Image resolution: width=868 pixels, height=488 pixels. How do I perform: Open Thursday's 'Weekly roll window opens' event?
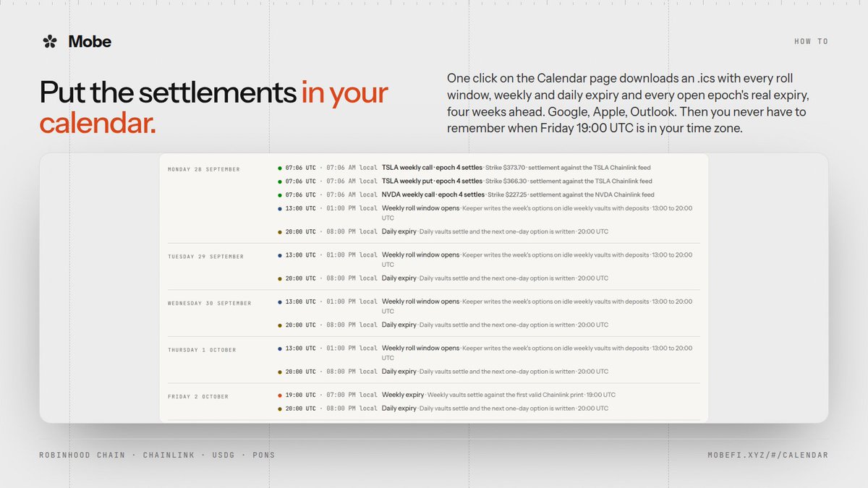[x=420, y=348]
